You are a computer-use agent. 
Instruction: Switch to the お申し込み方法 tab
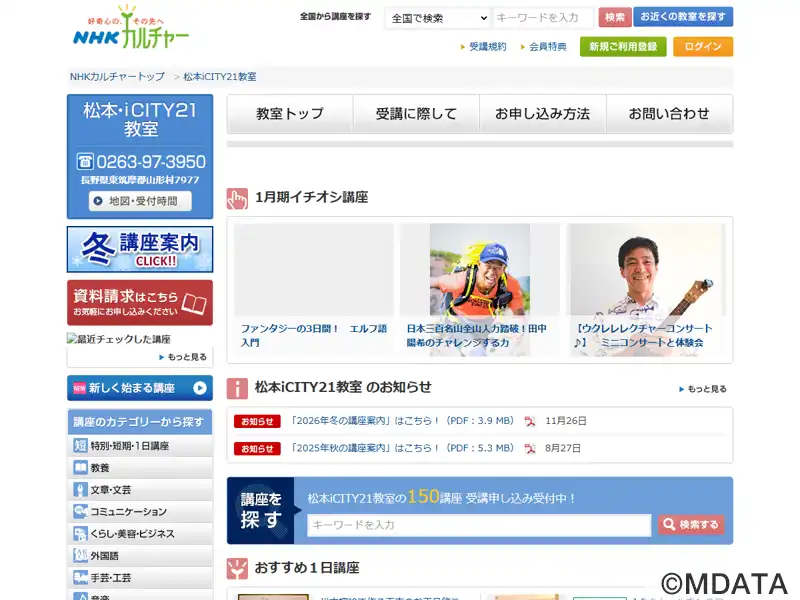coord(542,114)
